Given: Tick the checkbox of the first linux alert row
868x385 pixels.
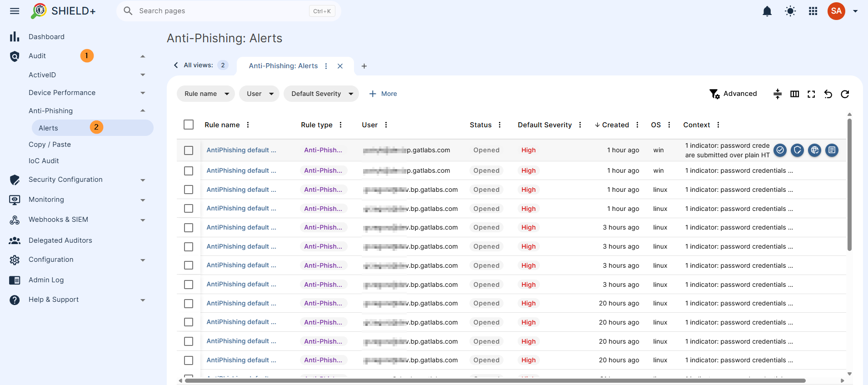Looking at the screenshot, I should pos(189,190).
